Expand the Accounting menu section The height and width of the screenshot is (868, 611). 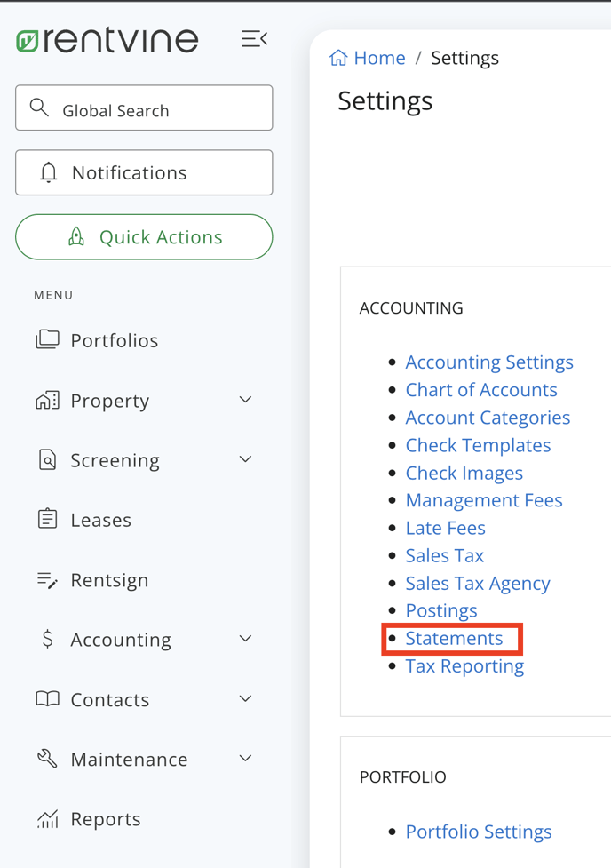click(x=245, y=639)
